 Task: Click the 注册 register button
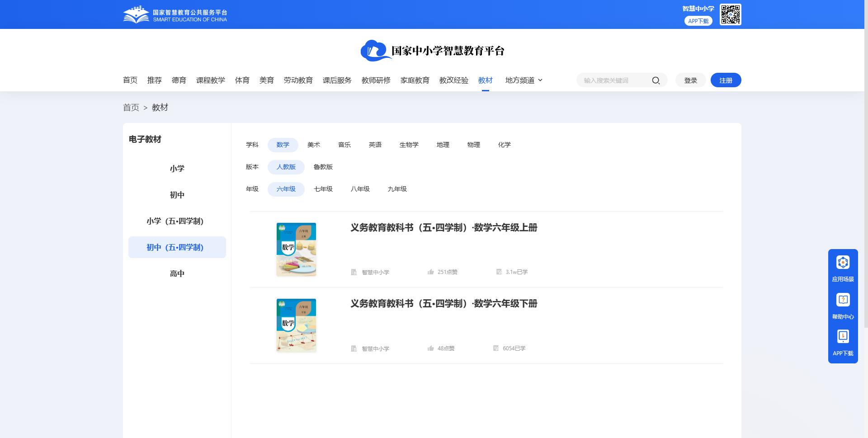click(x=726, y=80)
